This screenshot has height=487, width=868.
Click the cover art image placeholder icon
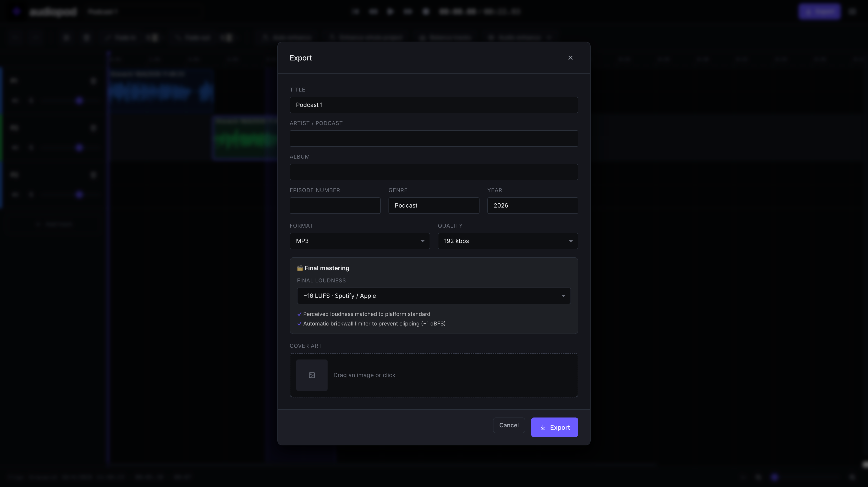[312, 375]
